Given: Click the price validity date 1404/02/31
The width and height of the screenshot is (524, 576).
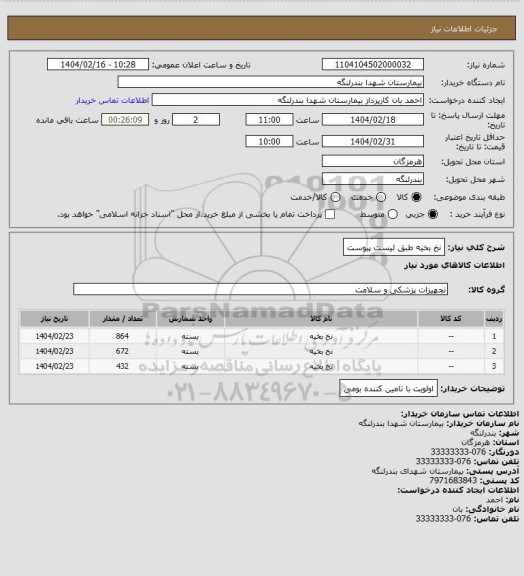Looking at the screenshot, I should click(373, 141).
